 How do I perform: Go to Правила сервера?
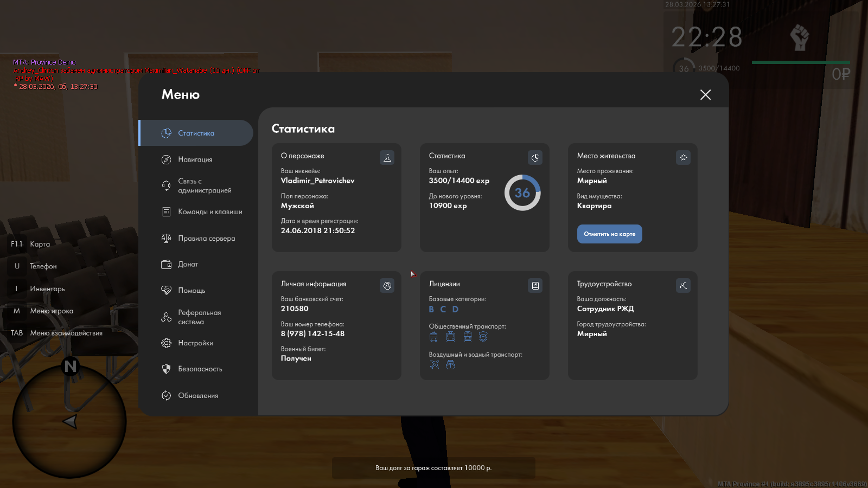pyautogui.click(x=206, y=239)
